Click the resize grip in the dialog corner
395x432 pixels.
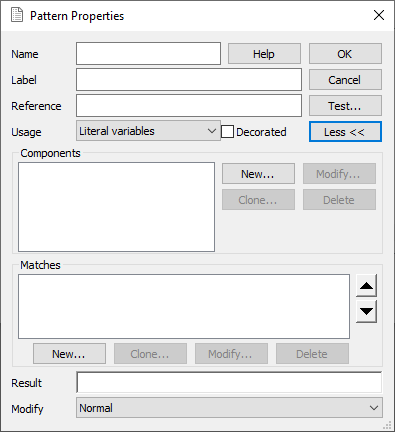(x=387, y=425)
